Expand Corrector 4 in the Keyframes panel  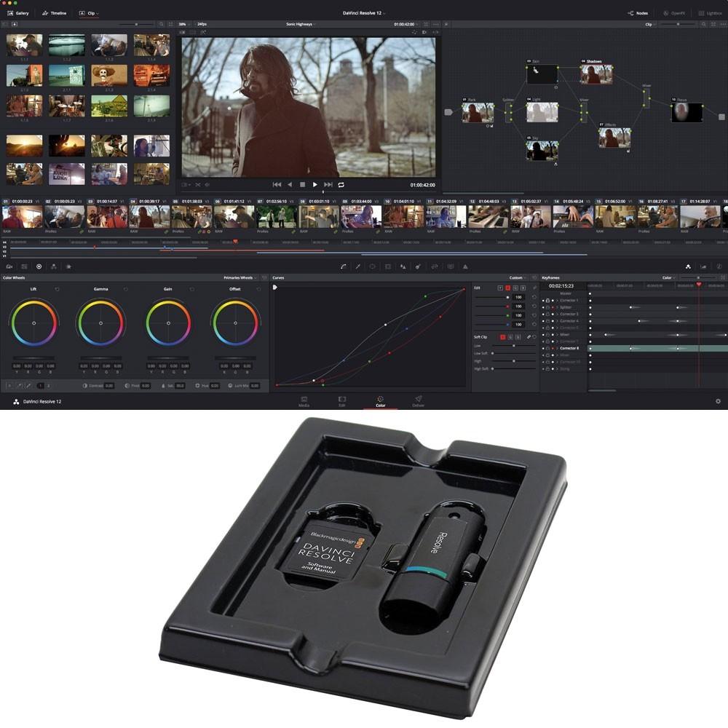(557, 321)
